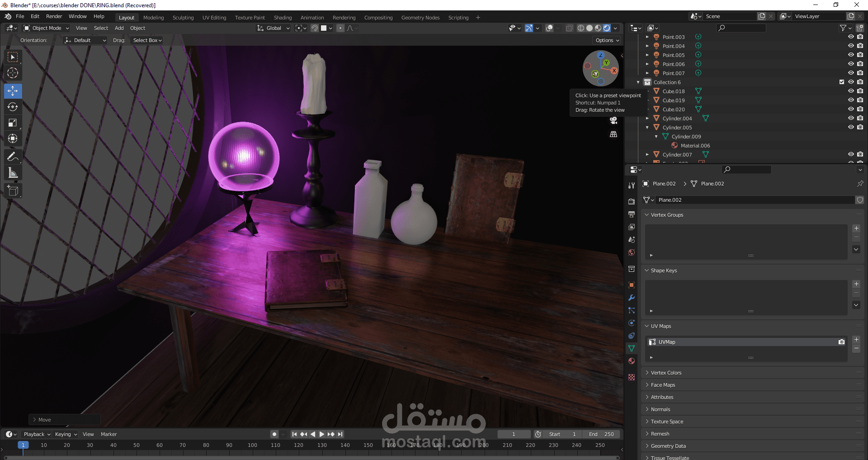Open the Scene properties tab
This screenshot has width=868, height=460.
pyautogui.click(x=632, y=239)
